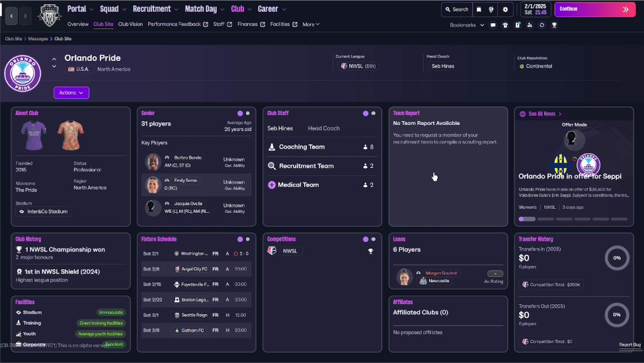Open the tactics board icon with notification dot
The width and height of the screenshot is (644, 363).
point(518,25)
